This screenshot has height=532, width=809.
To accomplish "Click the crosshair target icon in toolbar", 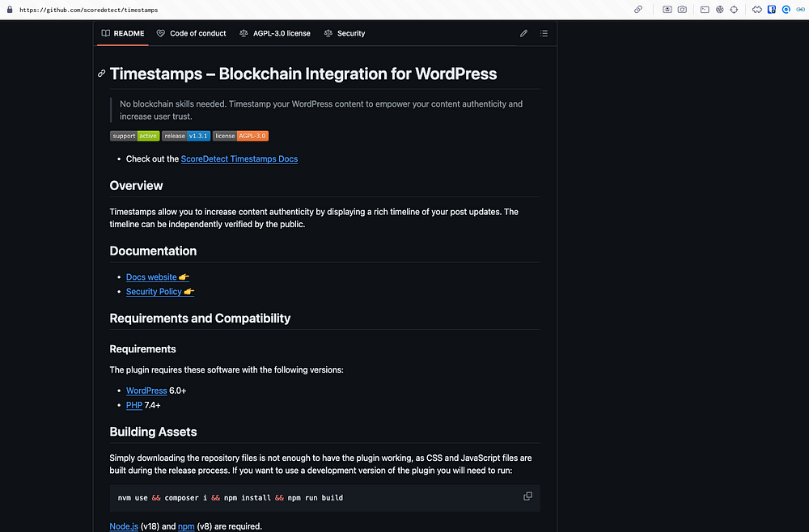I will pyautogui.click(x=734, y=10).
